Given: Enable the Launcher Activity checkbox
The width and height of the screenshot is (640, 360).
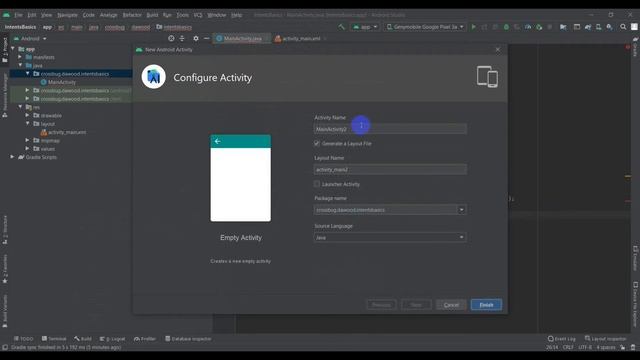Looking at the screenshot, I should [317, 184].
